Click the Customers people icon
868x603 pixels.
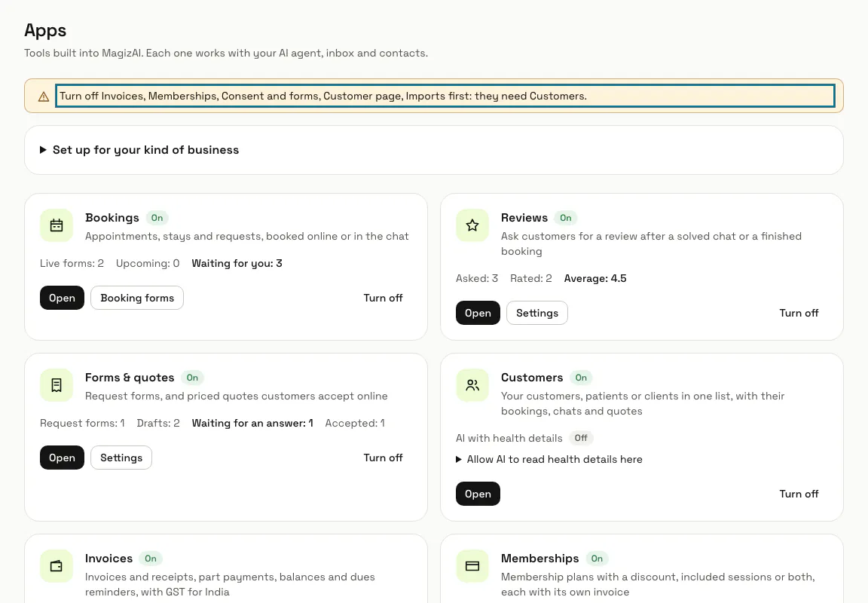click(x=472, y=385)
